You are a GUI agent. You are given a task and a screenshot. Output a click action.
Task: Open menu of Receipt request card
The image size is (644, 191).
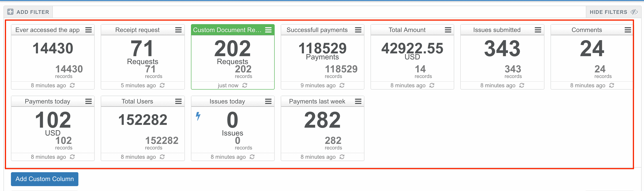(178, 30)
